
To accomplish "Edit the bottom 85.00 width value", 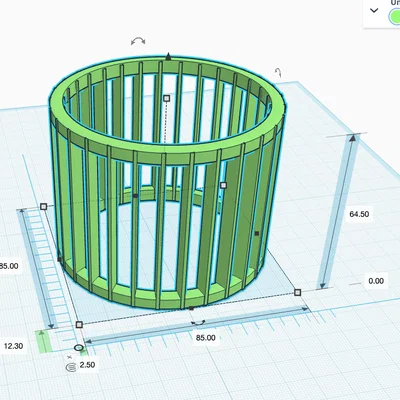I will pos(205,338).
